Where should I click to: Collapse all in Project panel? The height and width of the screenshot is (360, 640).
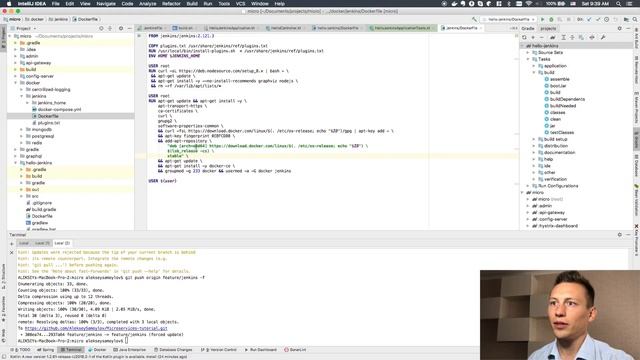110,29
